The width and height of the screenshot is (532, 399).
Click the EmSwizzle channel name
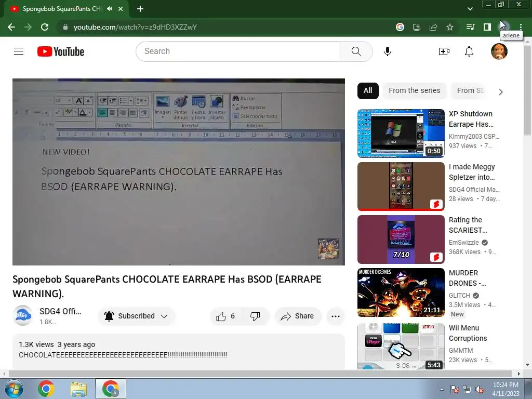pos(463,243)
